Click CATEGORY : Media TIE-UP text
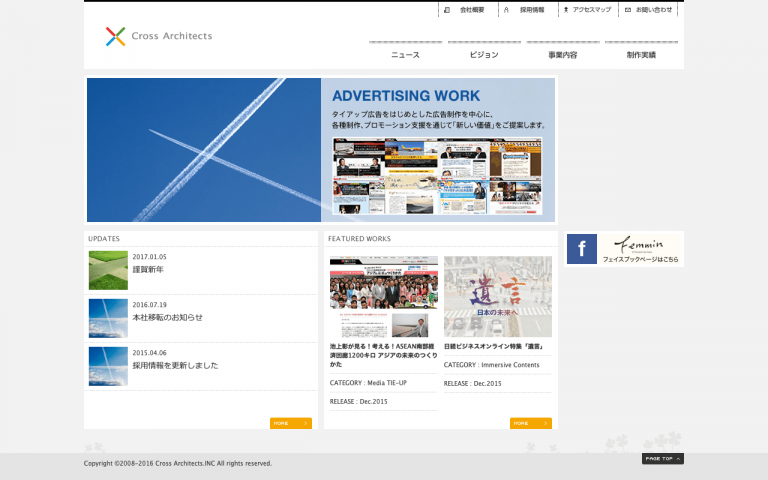The width and height of the screenshot is (768, 480). click(368, 383)
